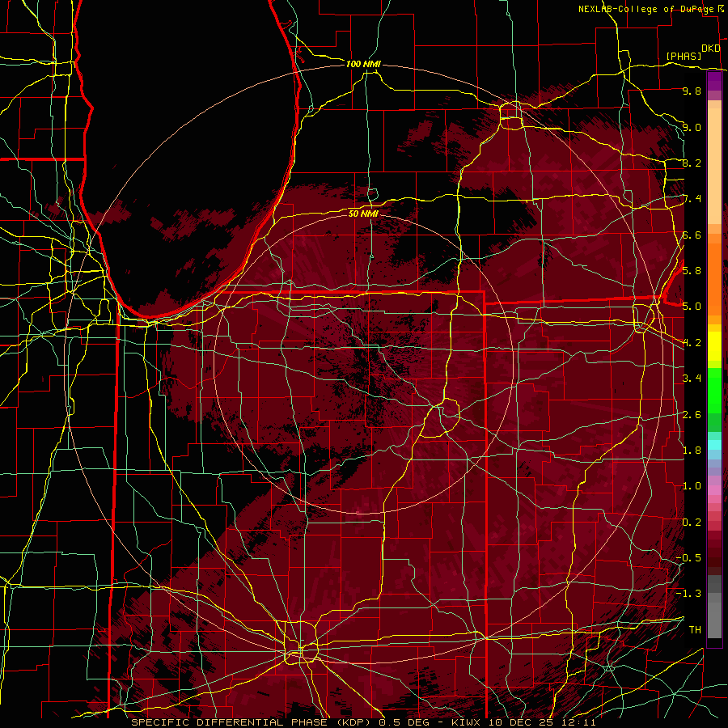Click the 5.0 scale value

[x=692, y=307]
